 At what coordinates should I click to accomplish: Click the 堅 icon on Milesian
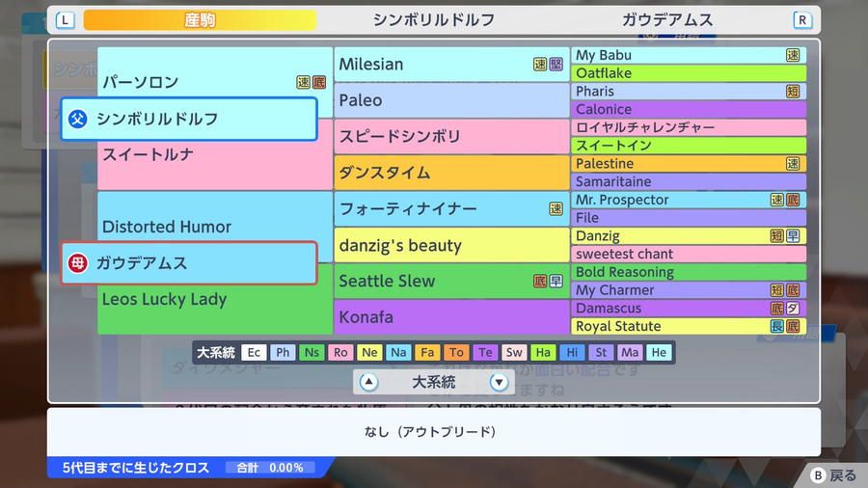(x=556, y=65)
